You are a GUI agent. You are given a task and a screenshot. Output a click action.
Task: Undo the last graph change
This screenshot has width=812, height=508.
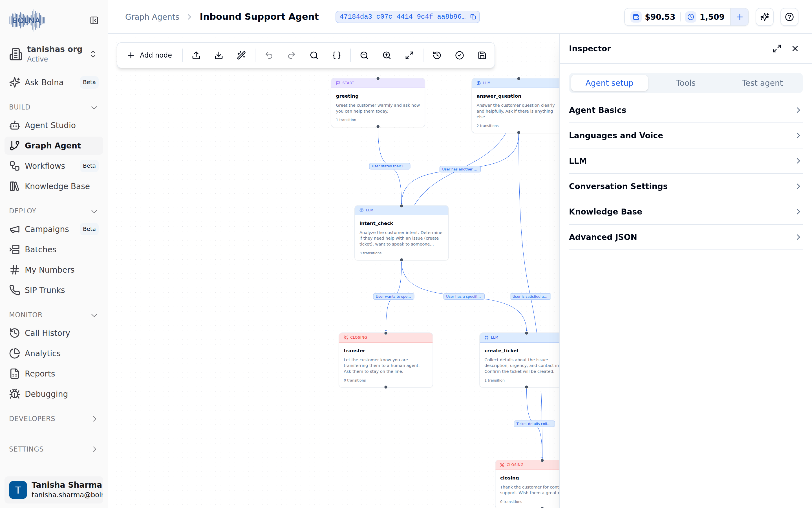[x=269, y=55]
